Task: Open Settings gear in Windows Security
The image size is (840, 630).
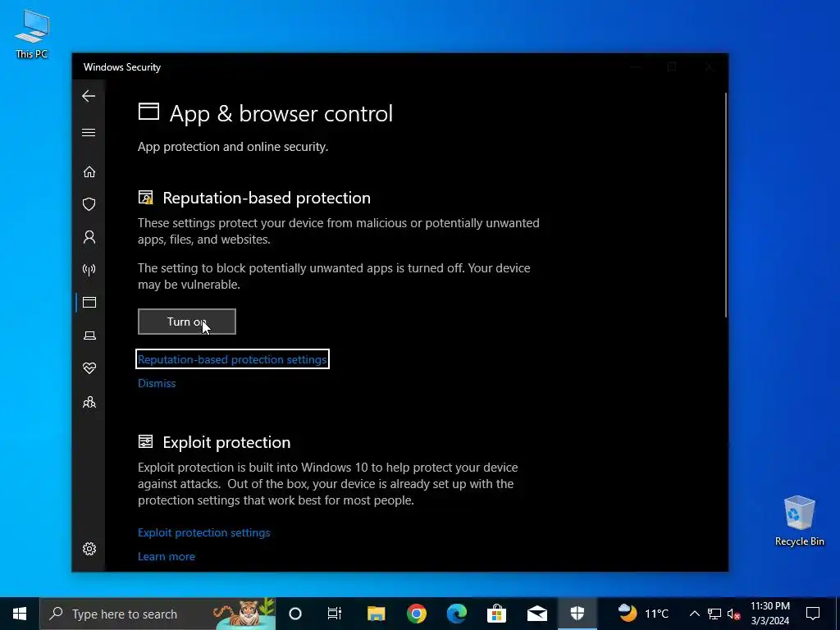Action: [89, 549]
